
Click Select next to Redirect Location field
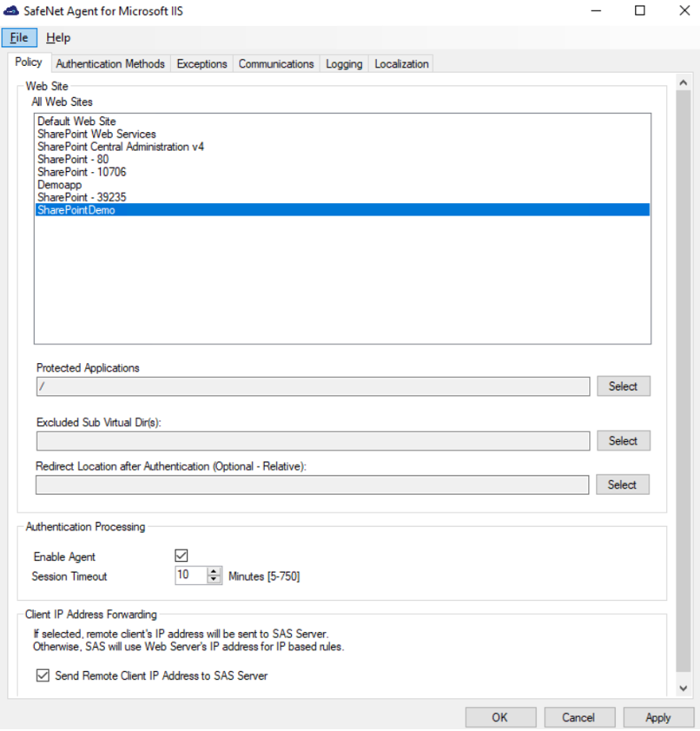[622, 485]
